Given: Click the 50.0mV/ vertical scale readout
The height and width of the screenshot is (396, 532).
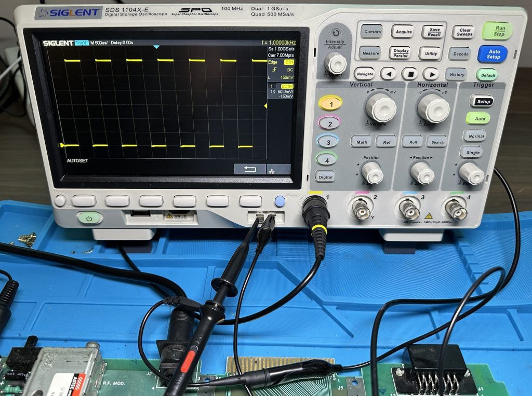Looking at the screenshot, I should (285, 91).
